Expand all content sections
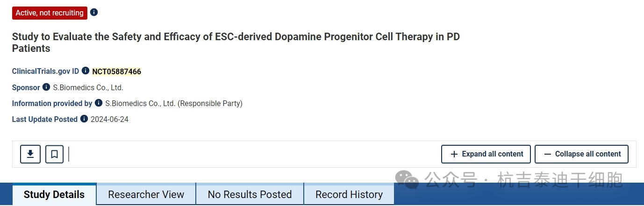Image resolution: width=644 pixels, height=206 pixels. 486,154
